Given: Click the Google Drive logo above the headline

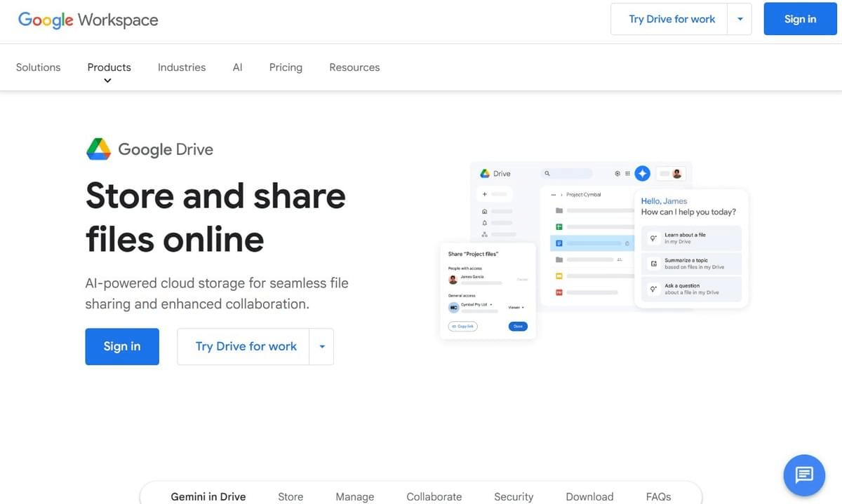Looking at the screenshot, I should (x=99, y=148).
